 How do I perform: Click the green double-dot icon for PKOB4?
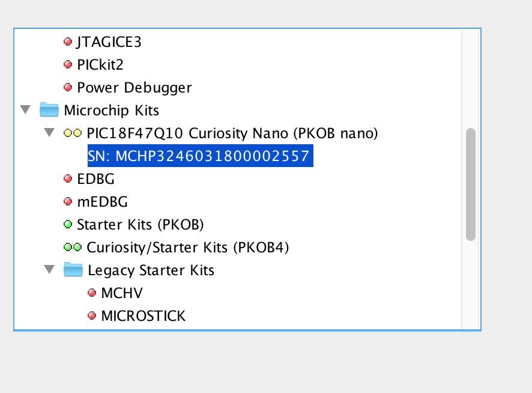pyautogui.click(x=73, y=248)
